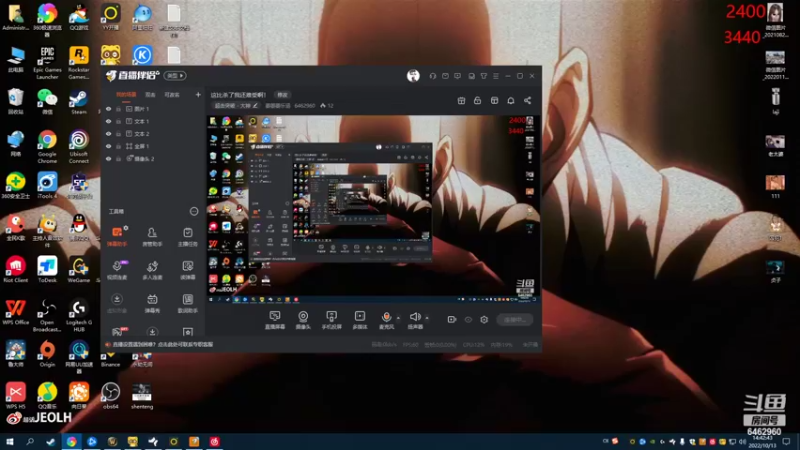This screenshot has width=800, height=450.
Task: Collapse the toolbox panel with minus button
Action: point(194,211)
